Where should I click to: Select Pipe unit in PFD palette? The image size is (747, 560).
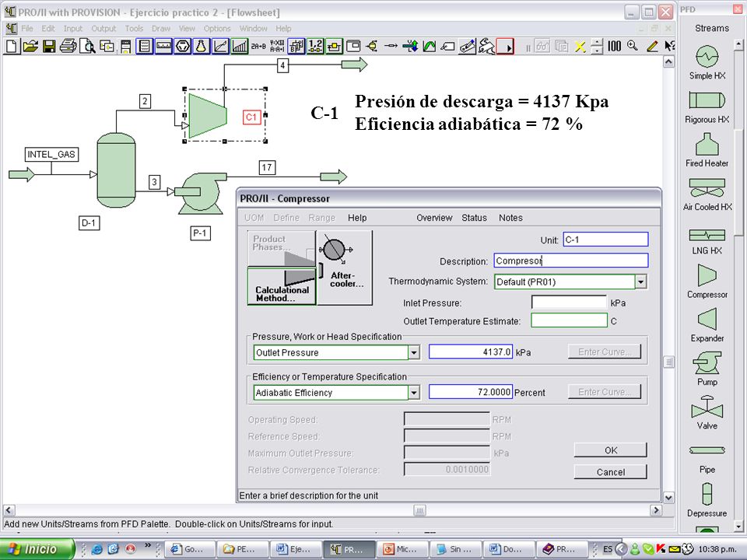(x=707, y=460)
